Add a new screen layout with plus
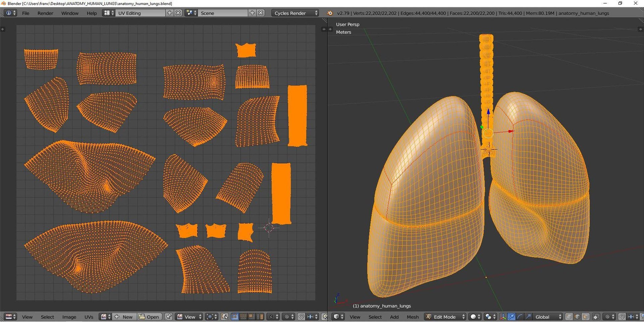644x322 pixels. click(x=170, y=13)
